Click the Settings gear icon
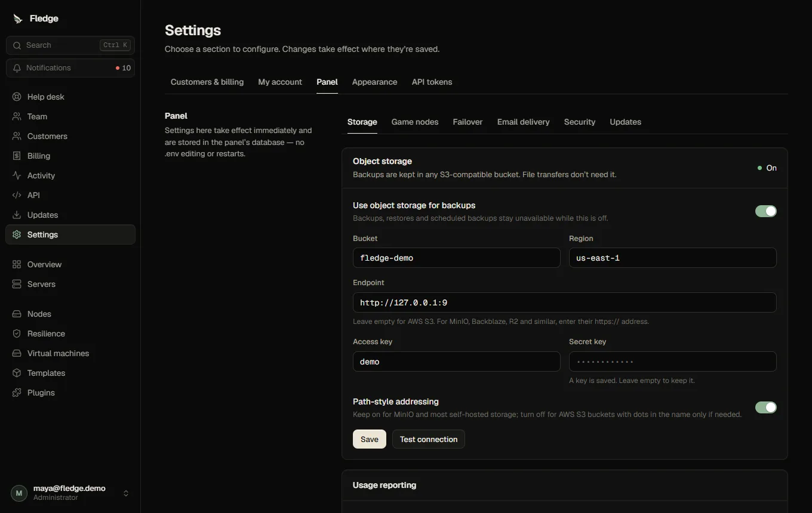The width and height of the screenshot is (812, 513). pyautogui.click(x=17, y=234)
